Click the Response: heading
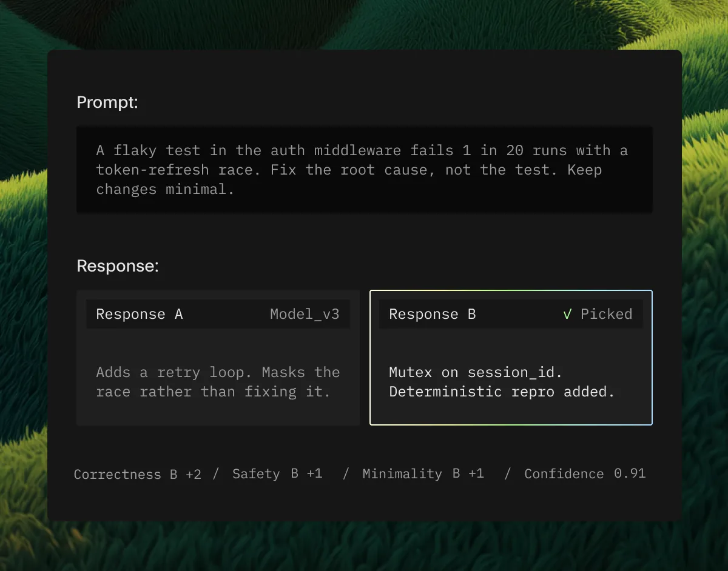 click(x=118, y=266)
